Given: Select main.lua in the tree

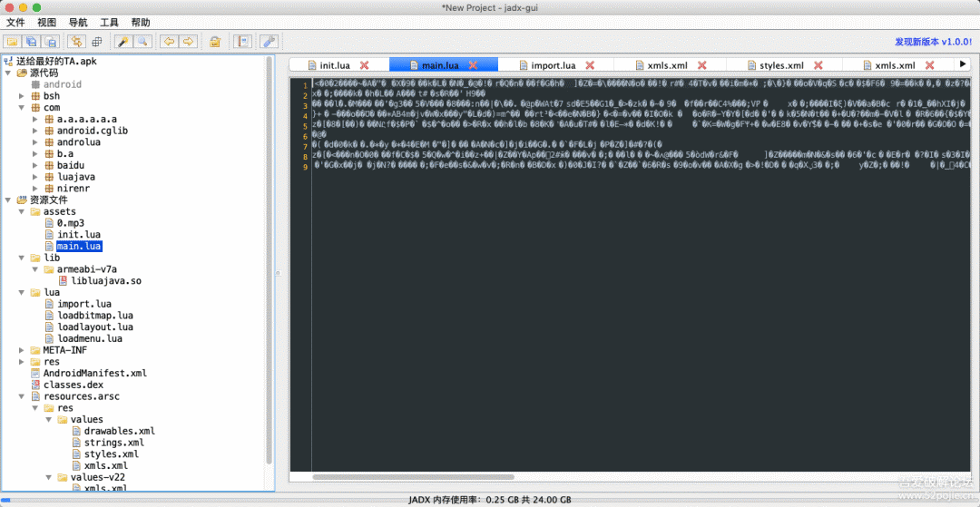Looking at the screenshot, I should [79, 246].
